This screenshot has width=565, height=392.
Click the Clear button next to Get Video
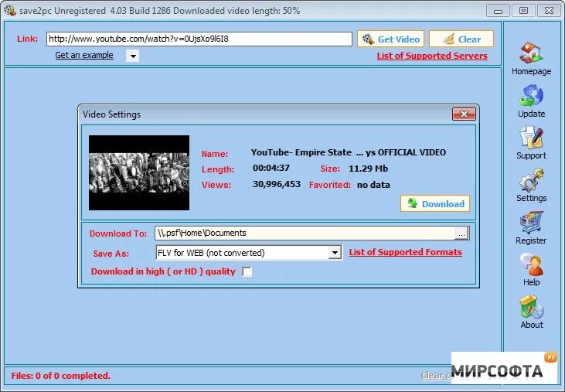coord(461,39)
